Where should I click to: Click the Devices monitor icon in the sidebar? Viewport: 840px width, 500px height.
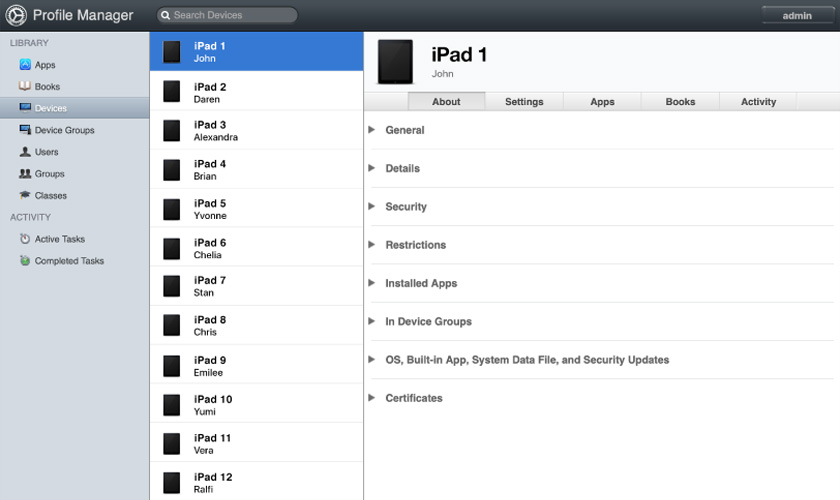pos(25,107)
